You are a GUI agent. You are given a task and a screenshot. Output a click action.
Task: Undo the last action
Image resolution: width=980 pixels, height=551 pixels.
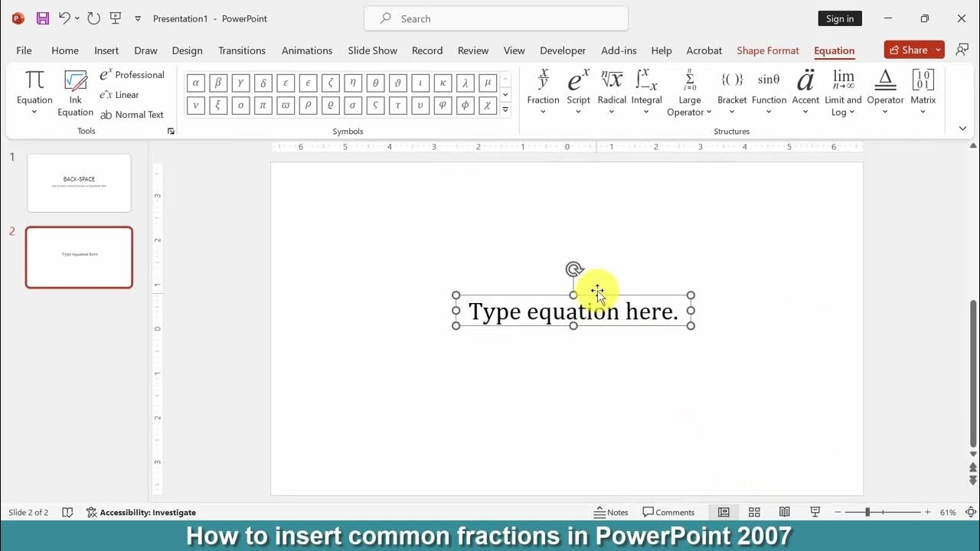tap(64, 18)
